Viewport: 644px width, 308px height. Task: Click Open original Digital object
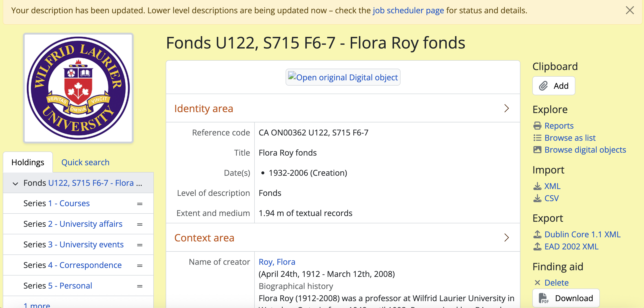click(343, 78)
